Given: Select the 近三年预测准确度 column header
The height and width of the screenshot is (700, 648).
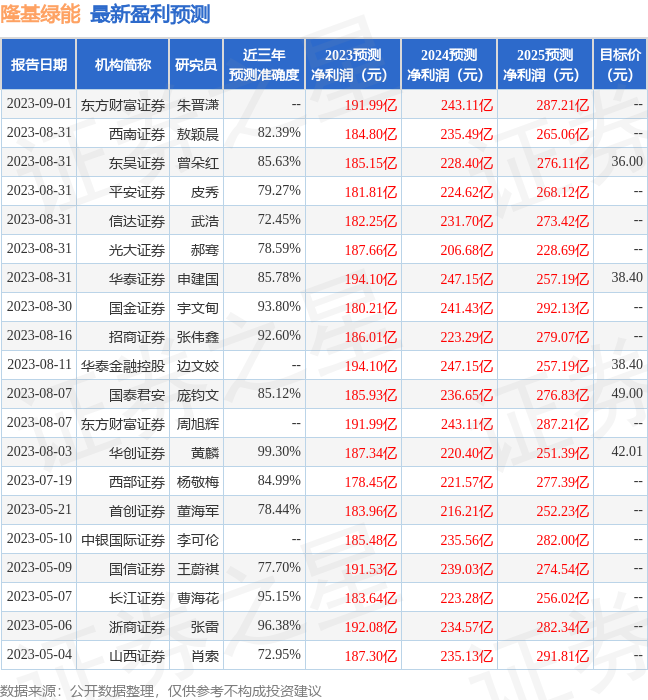Looking at the screenshot, I should click(264, 64).
